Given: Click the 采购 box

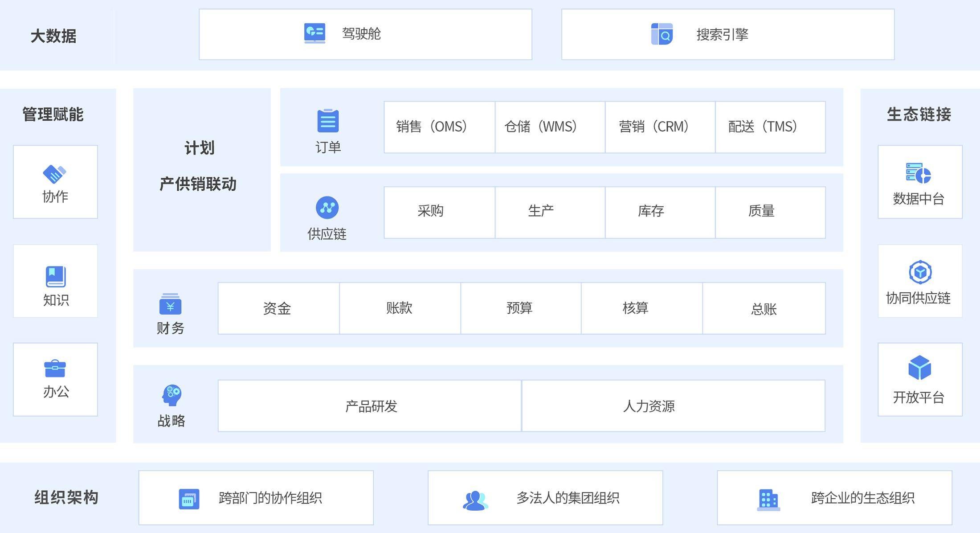Looking at the screenshot, I should point(439,213).
